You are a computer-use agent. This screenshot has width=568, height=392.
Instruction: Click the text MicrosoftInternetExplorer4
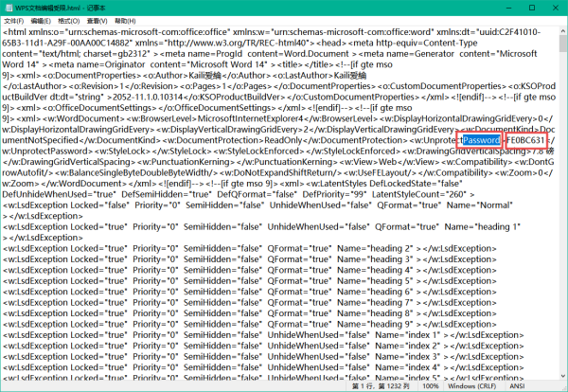point(250,119)
